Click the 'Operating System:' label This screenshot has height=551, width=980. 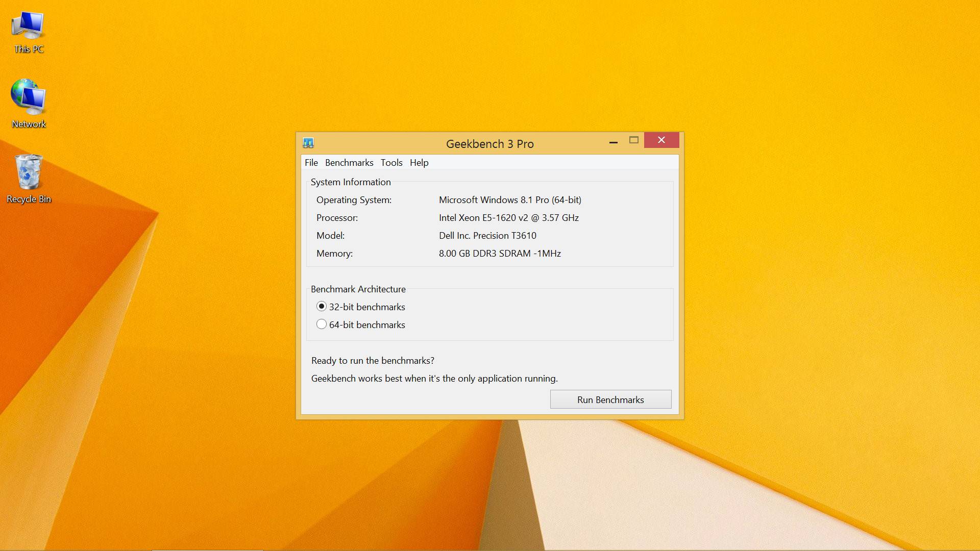[354, 200]
